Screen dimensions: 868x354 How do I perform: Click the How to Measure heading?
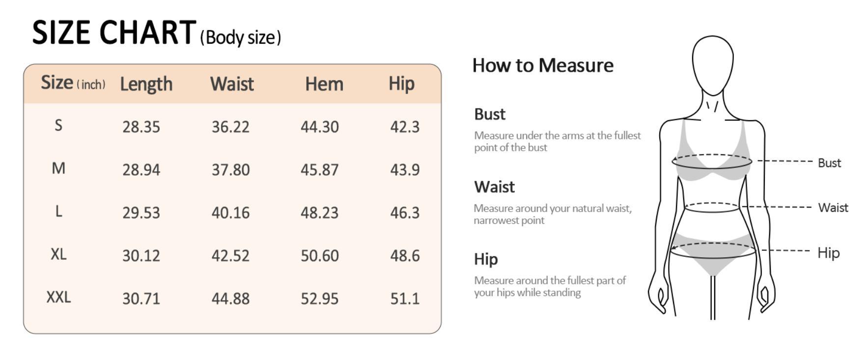coord(543,65)
